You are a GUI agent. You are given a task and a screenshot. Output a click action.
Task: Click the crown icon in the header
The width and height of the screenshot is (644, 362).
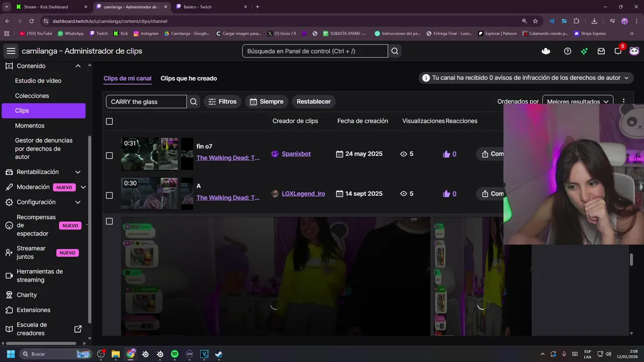(546, 51)
